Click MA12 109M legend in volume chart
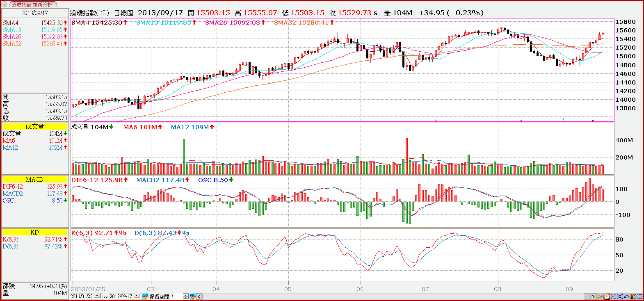The width and height of the screenshot is (644, 301). point(192,127)
